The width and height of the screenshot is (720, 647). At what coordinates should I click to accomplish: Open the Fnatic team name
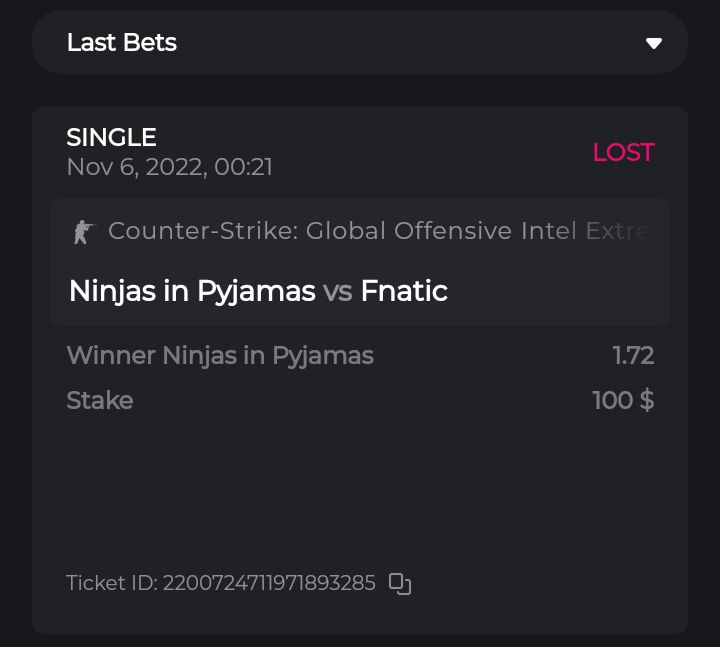coord(404,291)
